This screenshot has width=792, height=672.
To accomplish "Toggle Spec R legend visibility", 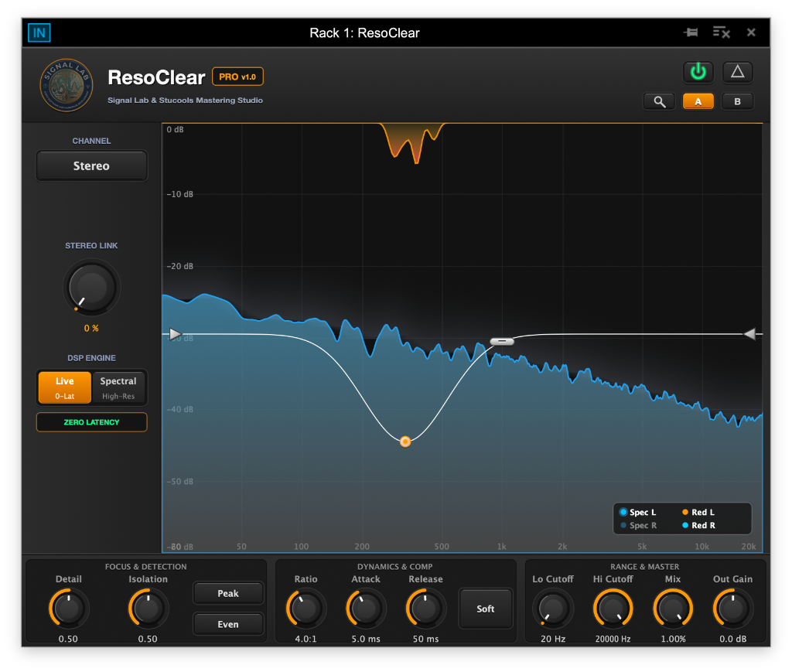I will click(x=638, y=525).
